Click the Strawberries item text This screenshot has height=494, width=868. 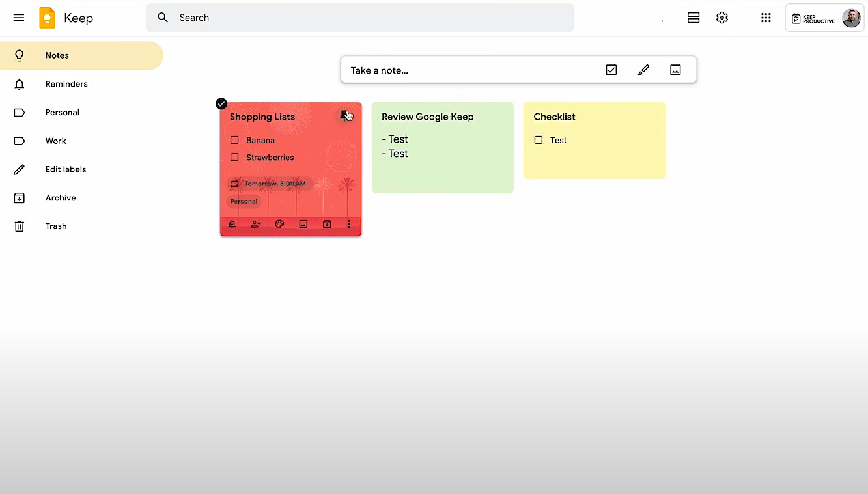point(270,158)
